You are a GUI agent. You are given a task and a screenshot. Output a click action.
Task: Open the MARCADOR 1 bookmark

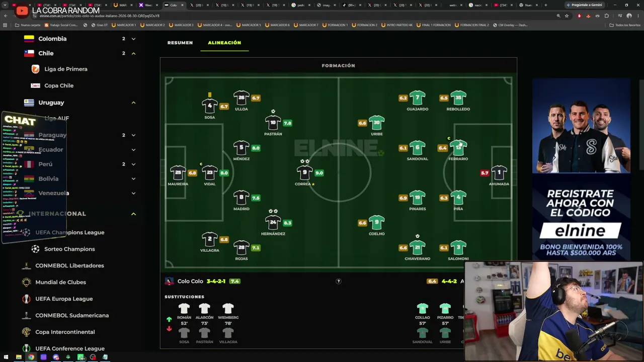click(124, 25)
